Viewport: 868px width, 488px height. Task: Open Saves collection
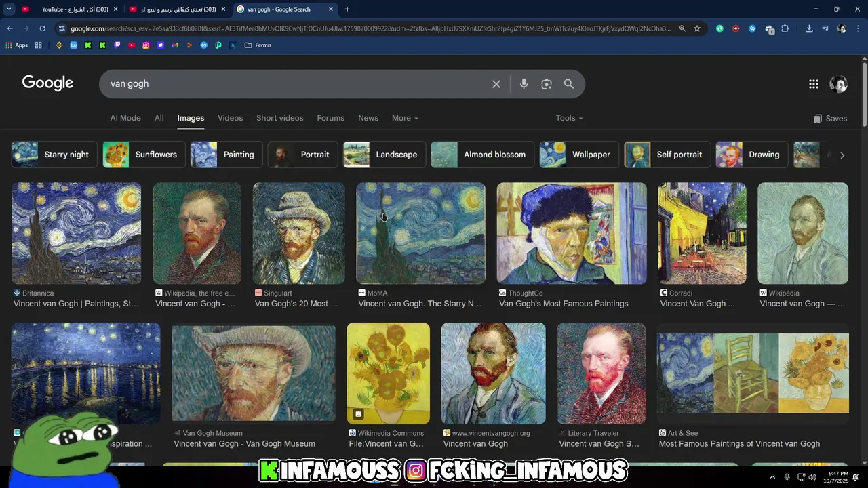click(830, 118)
